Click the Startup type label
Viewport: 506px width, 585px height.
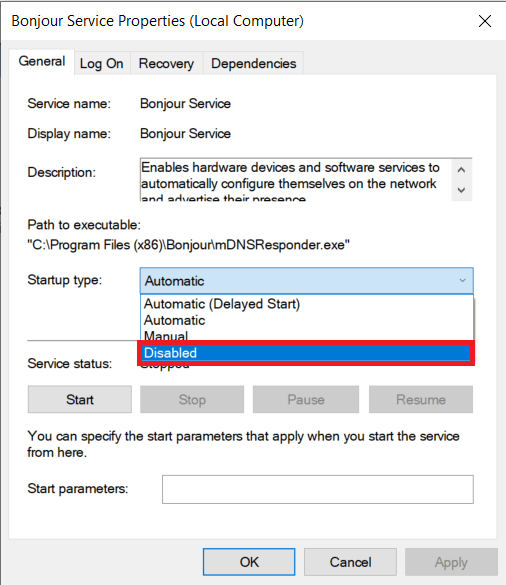(x=65, y=280)
